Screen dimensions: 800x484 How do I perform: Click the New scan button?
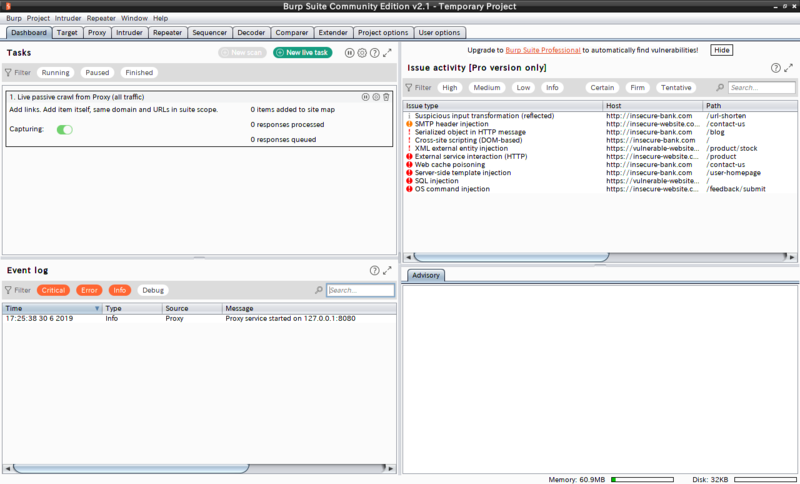point(242,53)
